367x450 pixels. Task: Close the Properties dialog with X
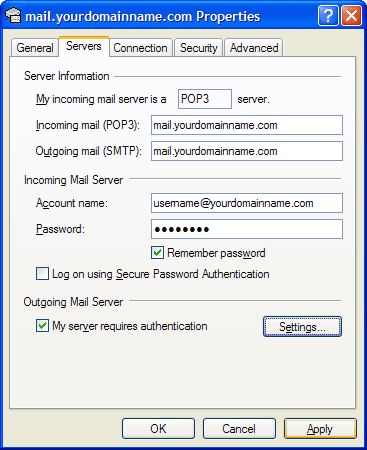pos(351,16)
